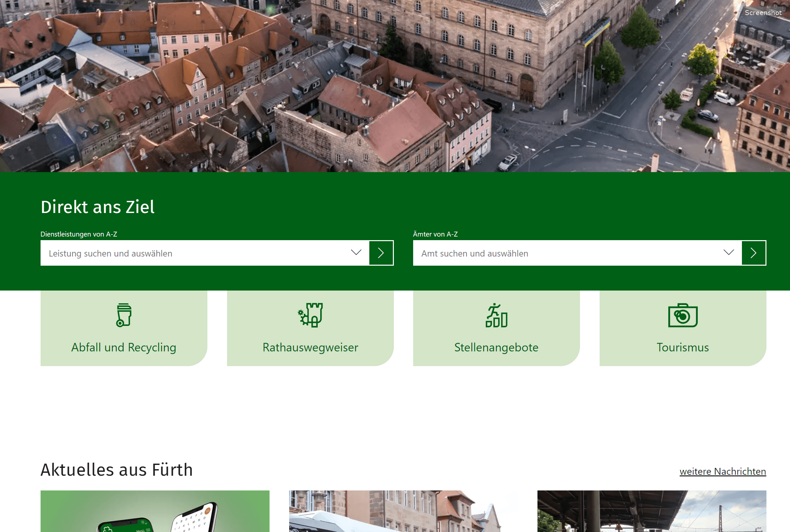
Task: Click the 'Ämter von A-Z' label
Action: [x=435, y=234]
